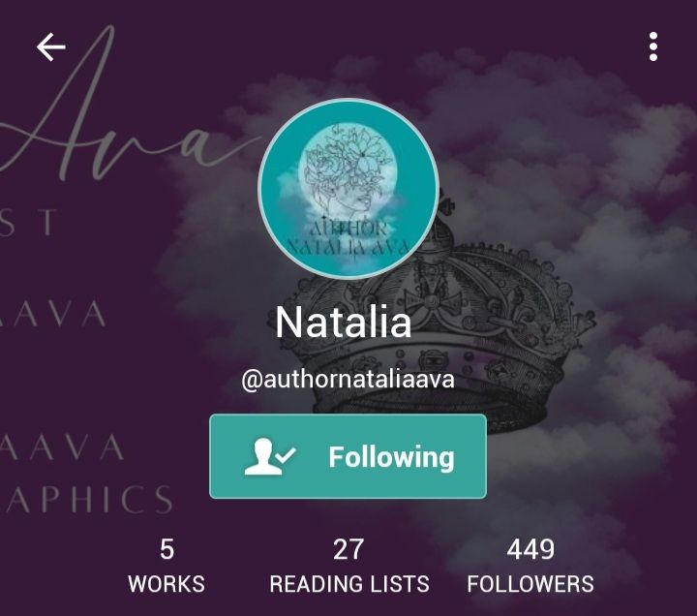View the 5 works count
Image resolution: width=697 pixels, height=616 pixels.
tap(167, 550)
